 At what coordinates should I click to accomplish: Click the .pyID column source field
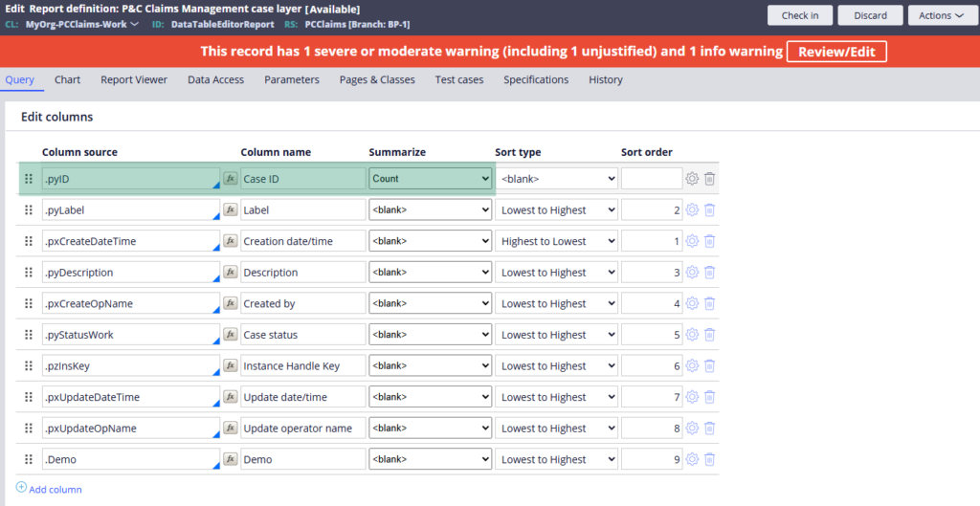point(130,179)
